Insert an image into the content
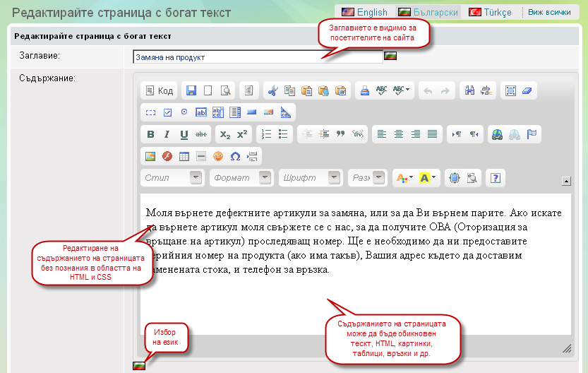The height and width of the screenshot is (373, 588). [150, 156]
